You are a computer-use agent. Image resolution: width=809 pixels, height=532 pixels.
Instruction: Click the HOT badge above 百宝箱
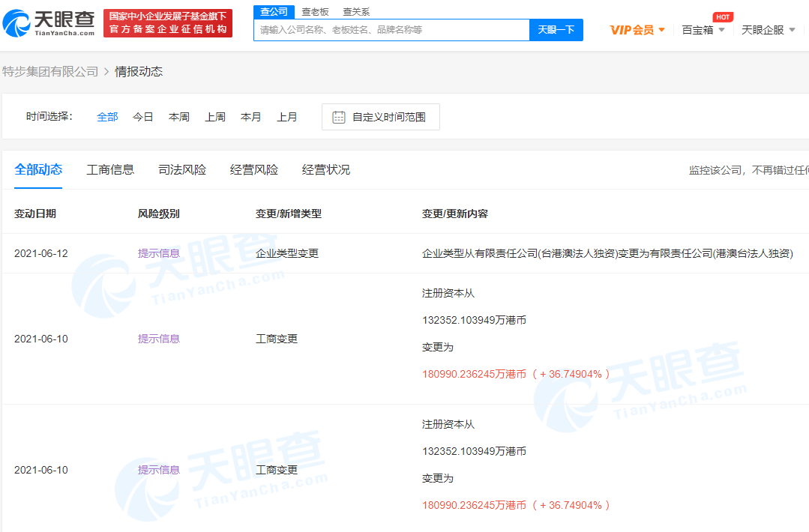point(723,16)
